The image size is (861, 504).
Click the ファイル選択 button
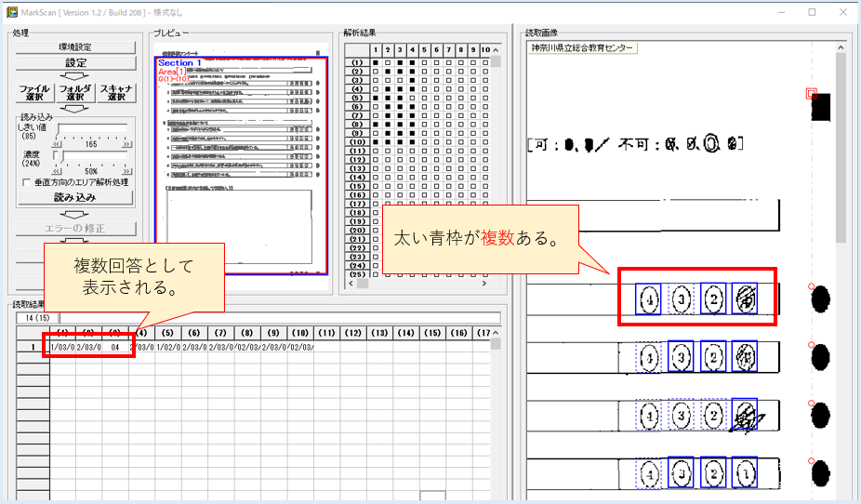(x=34, y=91)
